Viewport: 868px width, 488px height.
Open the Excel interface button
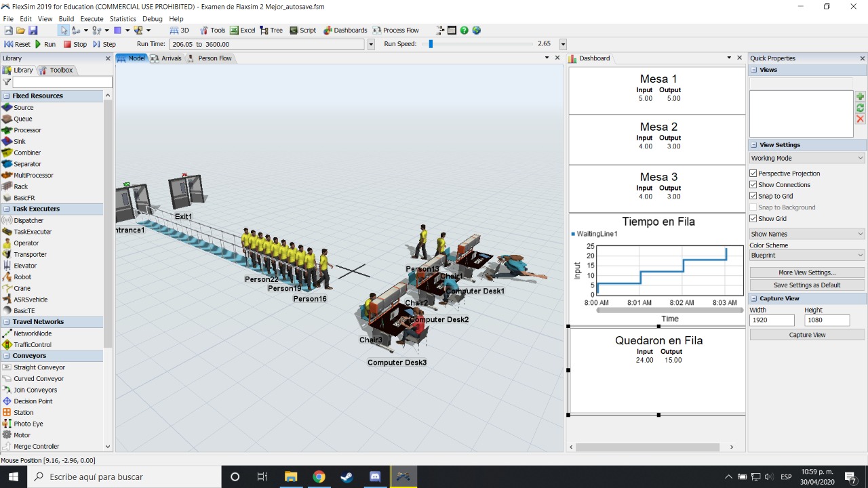tap(243, 30)
